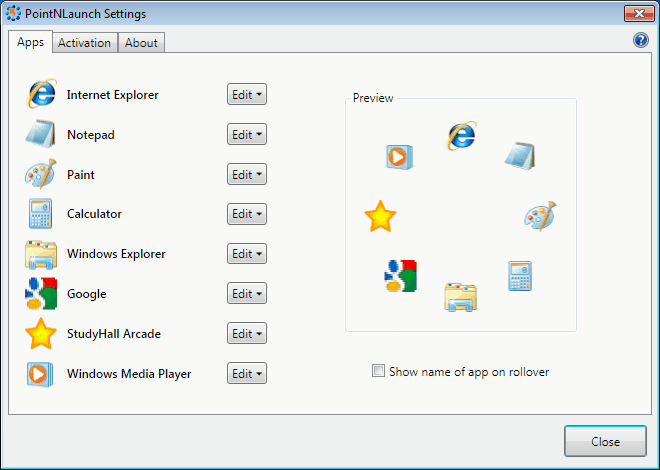This screenshot has height=470, width=660.
Task: Select the Internet Explorer icon in the Preview
Action: click(461, 136)
